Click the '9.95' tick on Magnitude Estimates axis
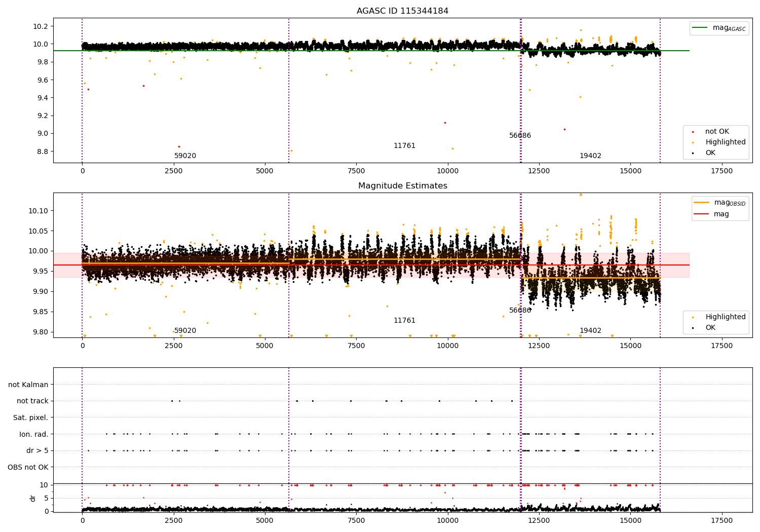Screen dimensions: 760x532 tap(41, 272)
